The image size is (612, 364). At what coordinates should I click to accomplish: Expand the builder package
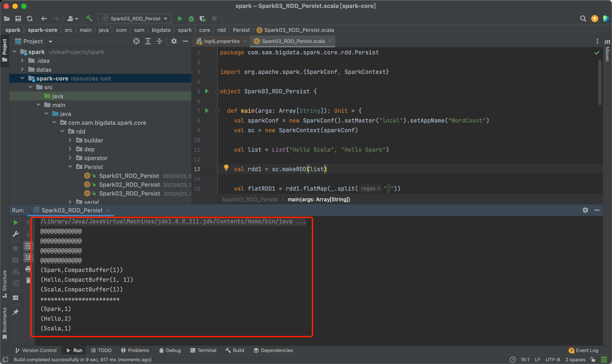(x=70, y=140)
